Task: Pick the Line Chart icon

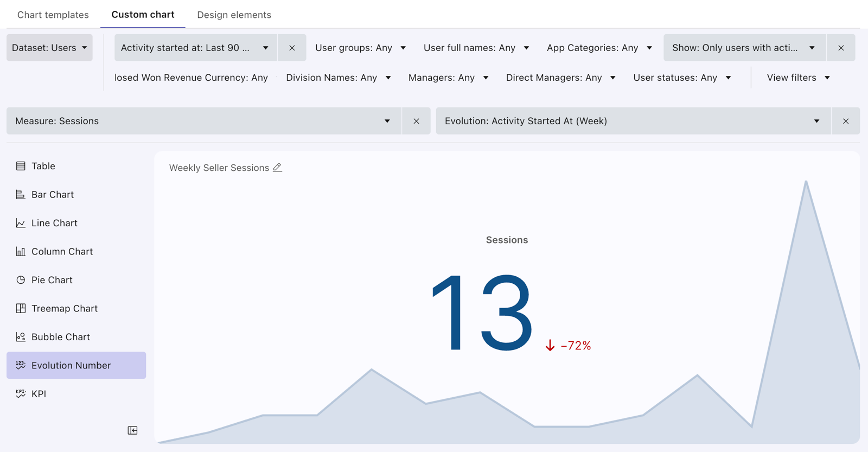Action: pyautogui.click(x=21, y=223)
